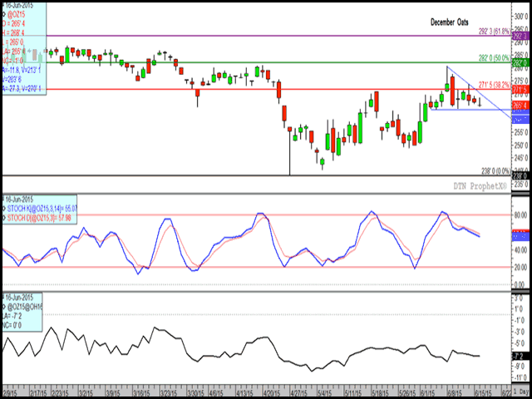This screenshot has width=532, height=399.
Task: Click the H = 268'4 high value
Action: tap(13, 32)
